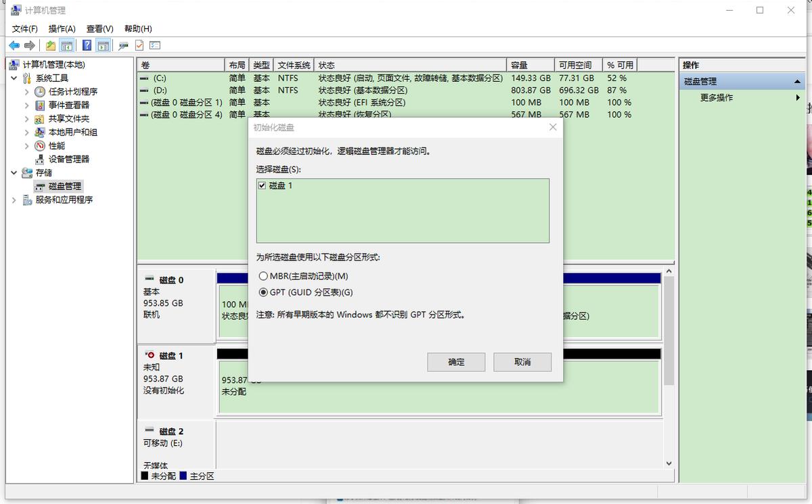The width and height of the screenshot is (812, 504).
Task: Click the scroll down arrow on disk list
Action: pos(669,463)
